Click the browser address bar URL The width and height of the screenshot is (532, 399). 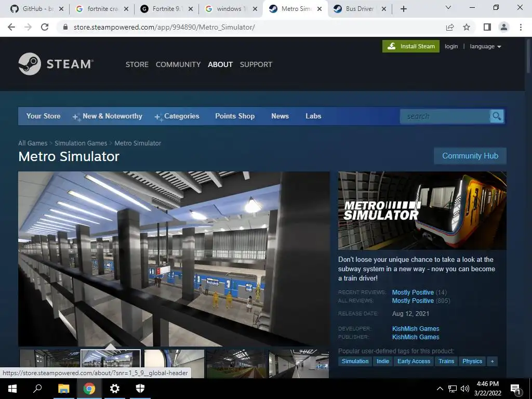164,27
